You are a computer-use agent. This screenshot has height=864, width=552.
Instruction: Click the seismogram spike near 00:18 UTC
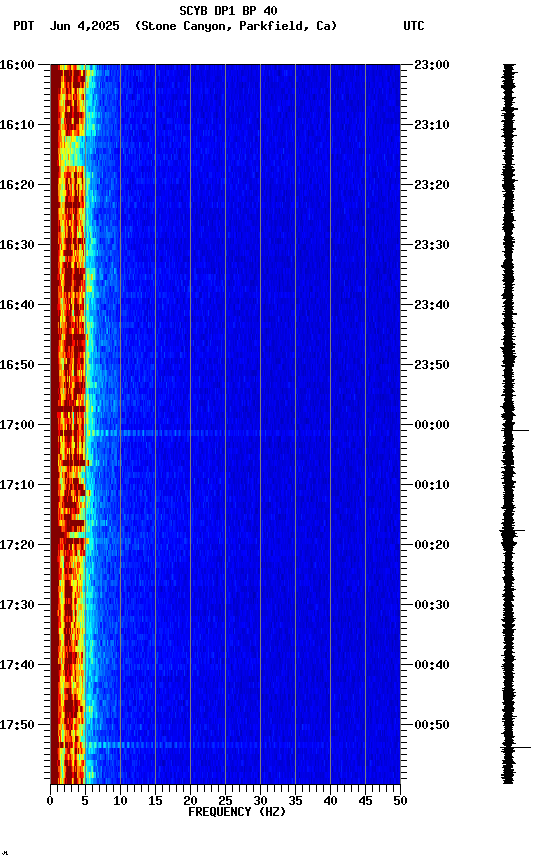(513, 531)
